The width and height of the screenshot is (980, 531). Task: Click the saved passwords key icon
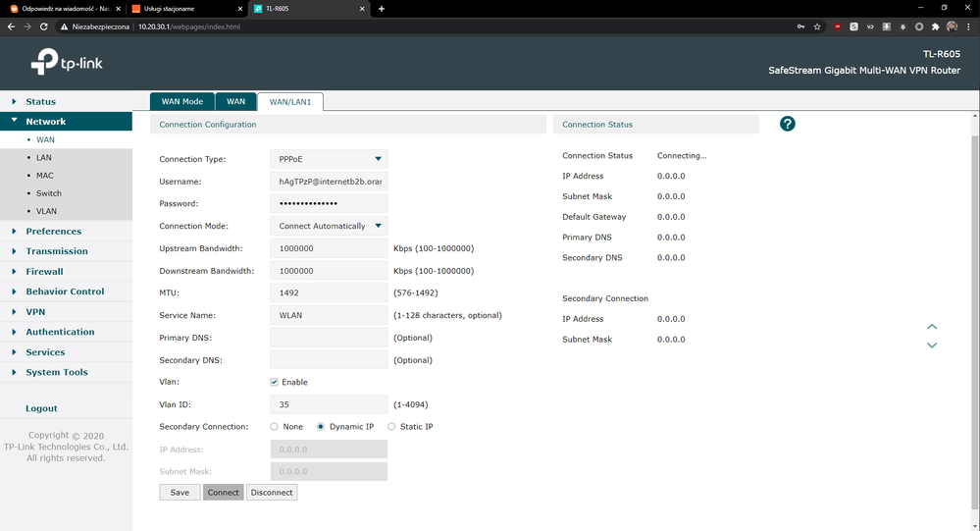click(x=801, y=27)
